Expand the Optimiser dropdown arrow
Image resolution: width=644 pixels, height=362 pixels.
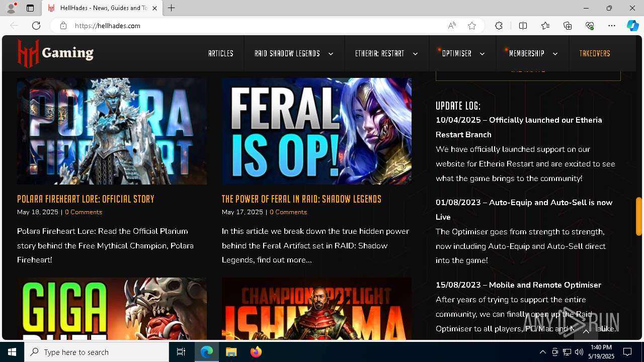[482, 54]
